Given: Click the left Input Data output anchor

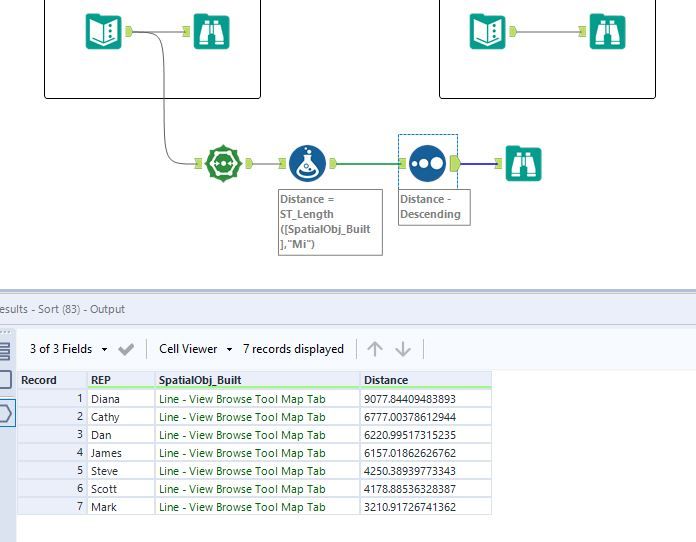Looking at the screenshot, I should point(129,31).
